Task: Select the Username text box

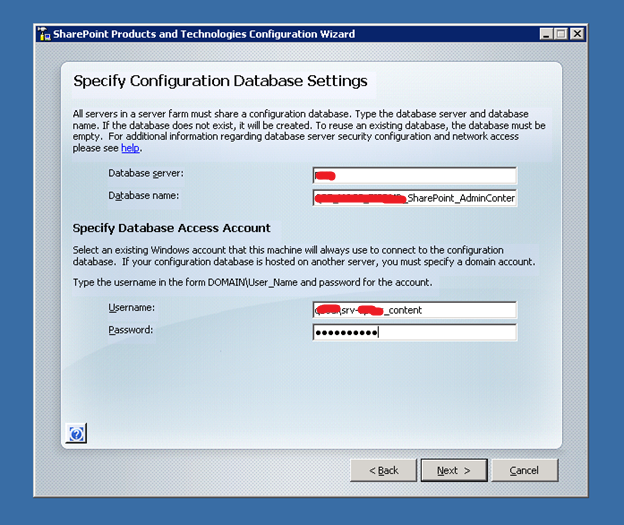Action: pos(415,310)
